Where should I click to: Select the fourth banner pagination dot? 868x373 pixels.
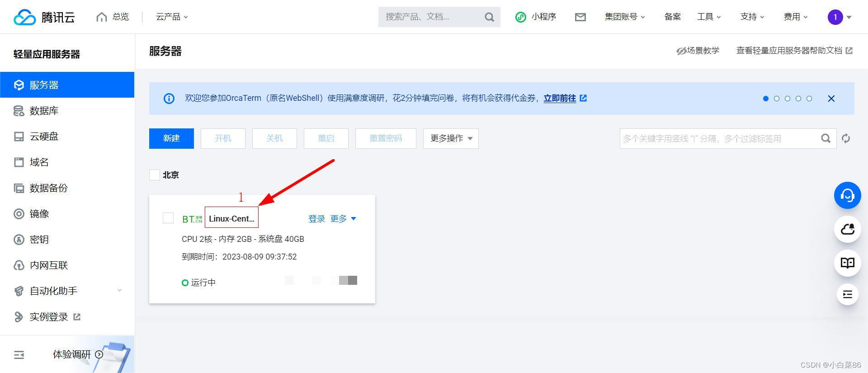(x=798, y=99)
